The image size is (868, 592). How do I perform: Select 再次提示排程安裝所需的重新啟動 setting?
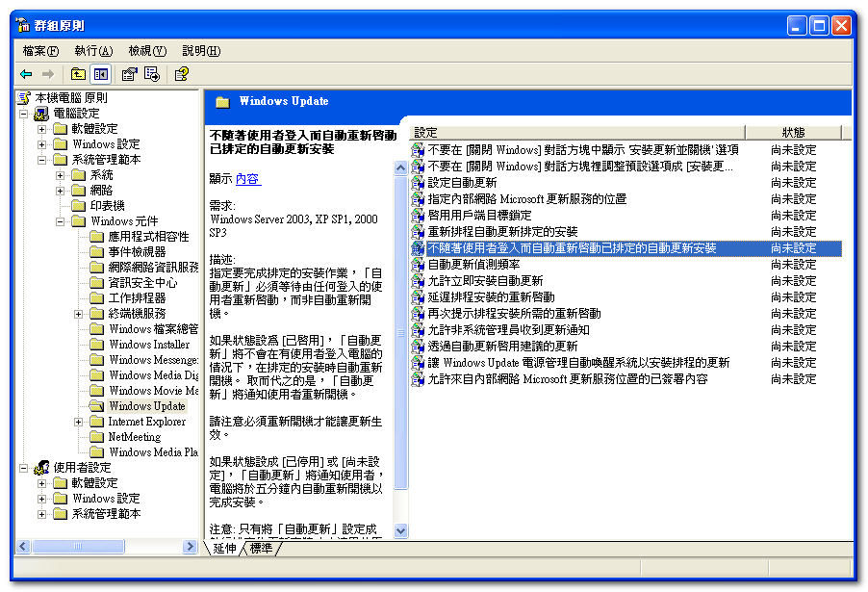(x=514, y=314)
